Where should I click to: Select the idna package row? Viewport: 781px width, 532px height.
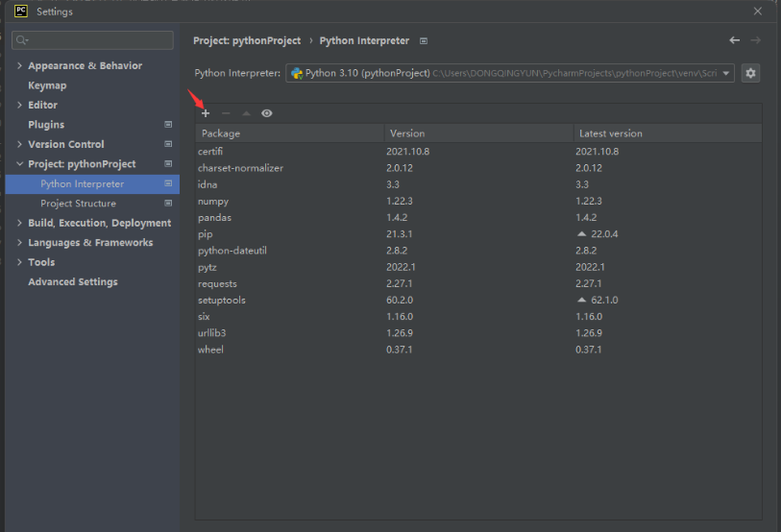478,184
